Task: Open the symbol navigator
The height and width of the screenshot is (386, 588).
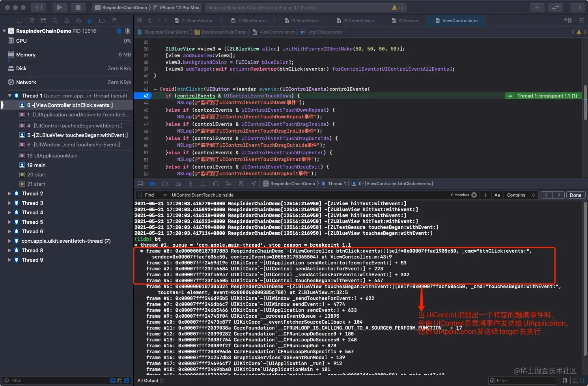Action: pyautogui.click(x=43, y=21)
